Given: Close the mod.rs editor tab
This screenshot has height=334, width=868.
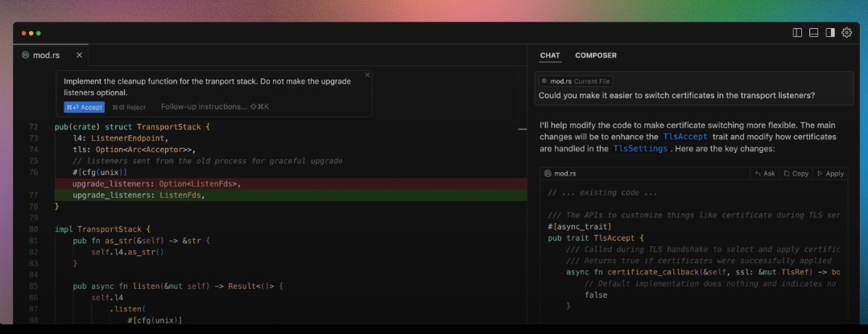Looking at the screenshot, I should pos(79,56).
